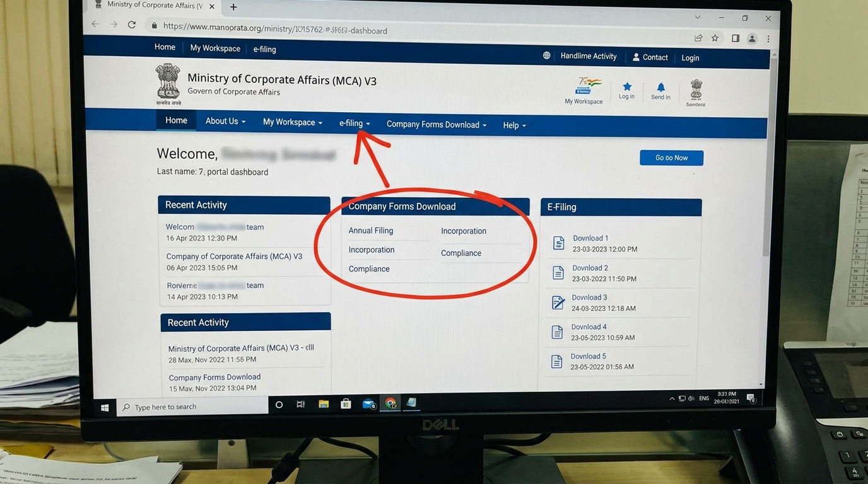Show hidden system tray icons

(672, 399)
